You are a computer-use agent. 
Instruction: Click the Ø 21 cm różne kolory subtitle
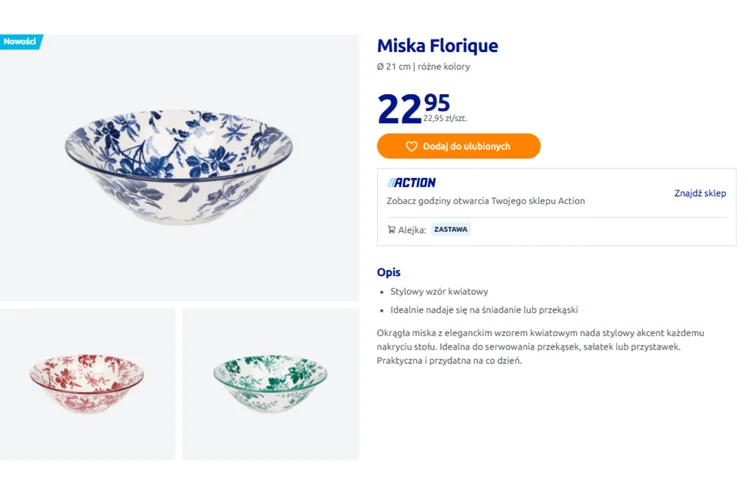[423, 67]
